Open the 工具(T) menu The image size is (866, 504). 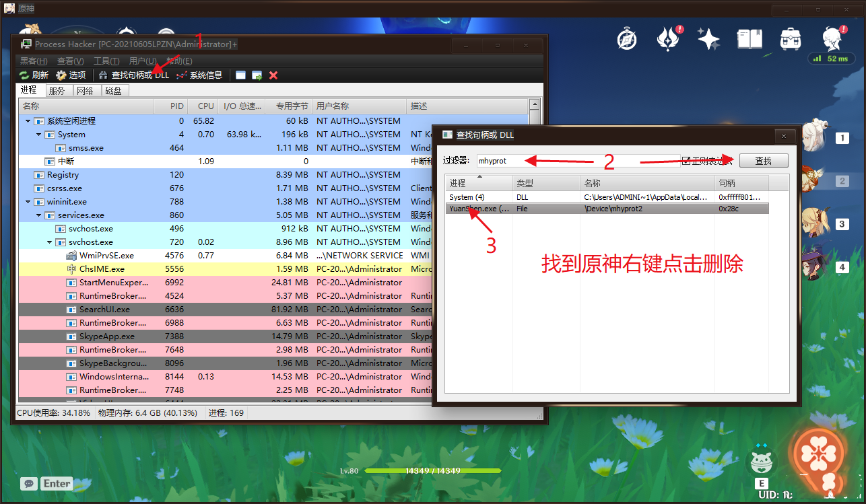tap(106, 61)
